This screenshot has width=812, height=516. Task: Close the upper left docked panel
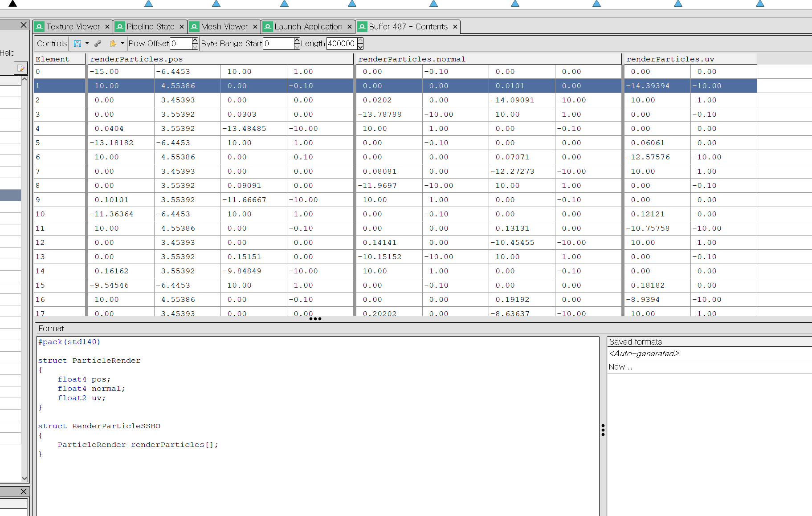[x=24, y=25]
